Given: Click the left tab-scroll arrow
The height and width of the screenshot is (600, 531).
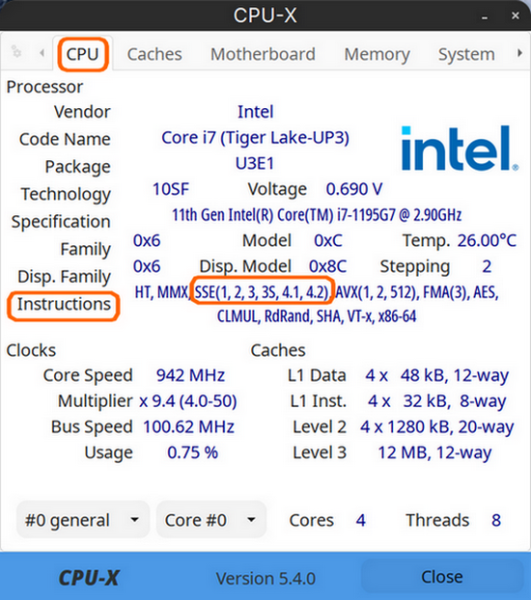Looking at the screenshot, I should (42, 53).
